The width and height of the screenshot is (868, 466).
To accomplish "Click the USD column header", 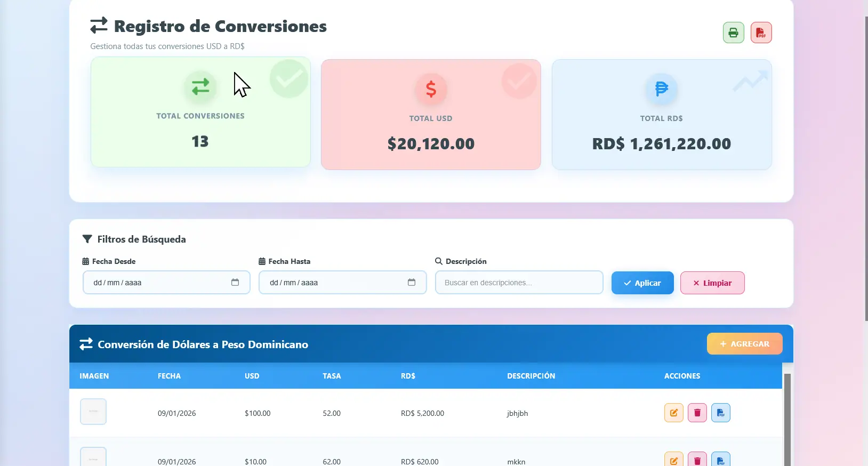I will click(252, 376).
